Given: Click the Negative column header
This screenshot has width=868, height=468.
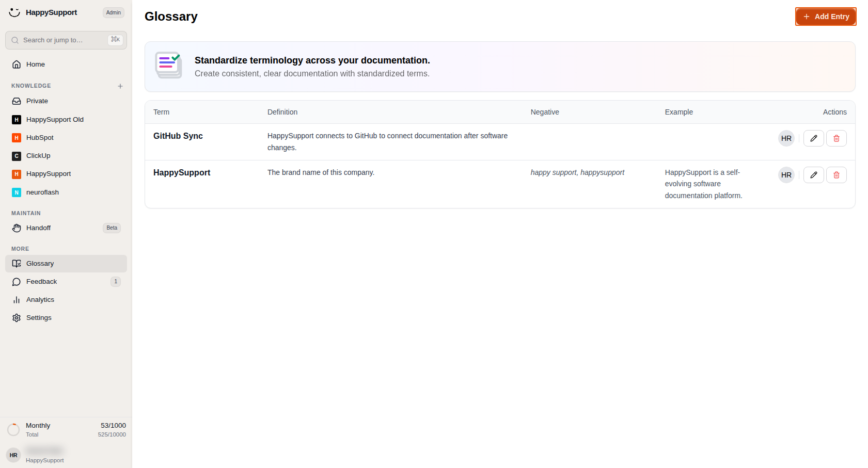Looking at the screenshot, I should [545, 112].
